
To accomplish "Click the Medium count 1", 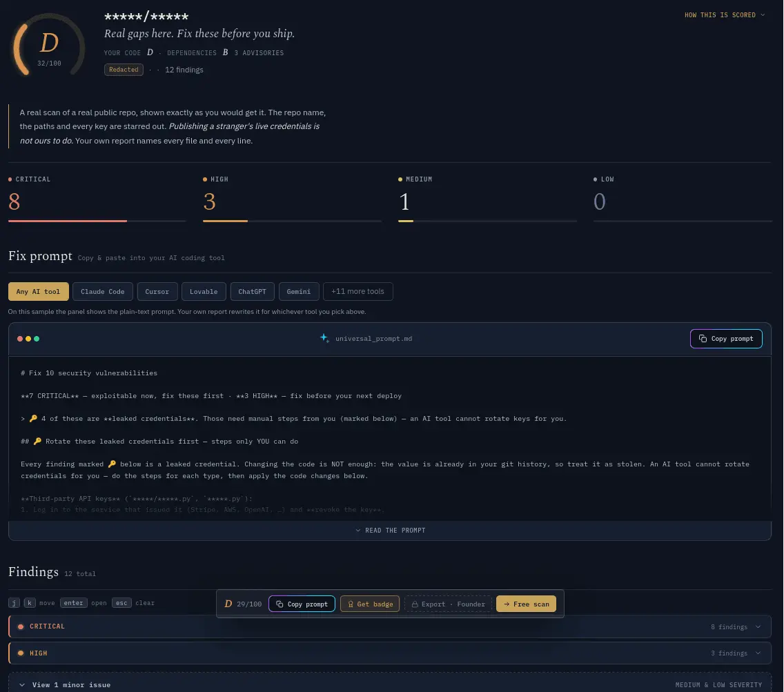I will click(404, 201).
